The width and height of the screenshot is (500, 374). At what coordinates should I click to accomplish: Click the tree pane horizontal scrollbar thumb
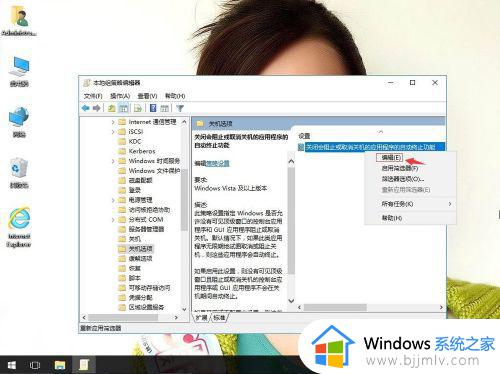click(x=123, y=318)
